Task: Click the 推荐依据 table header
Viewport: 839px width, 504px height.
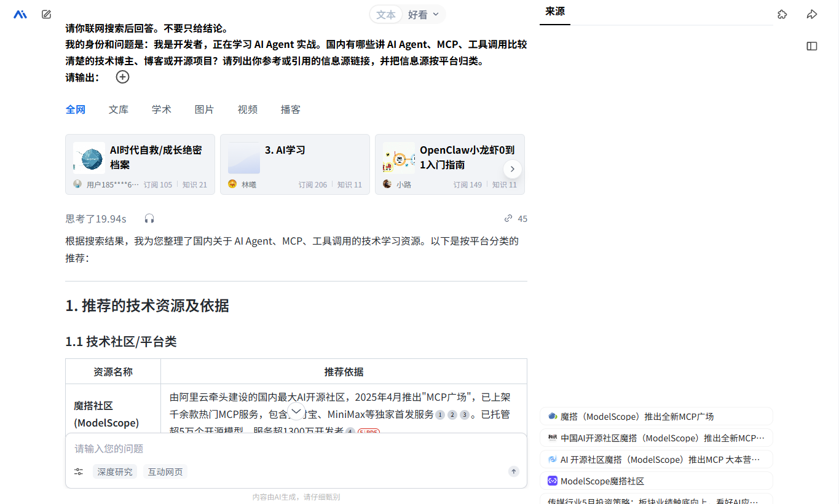Action: (x=344, y=372)
